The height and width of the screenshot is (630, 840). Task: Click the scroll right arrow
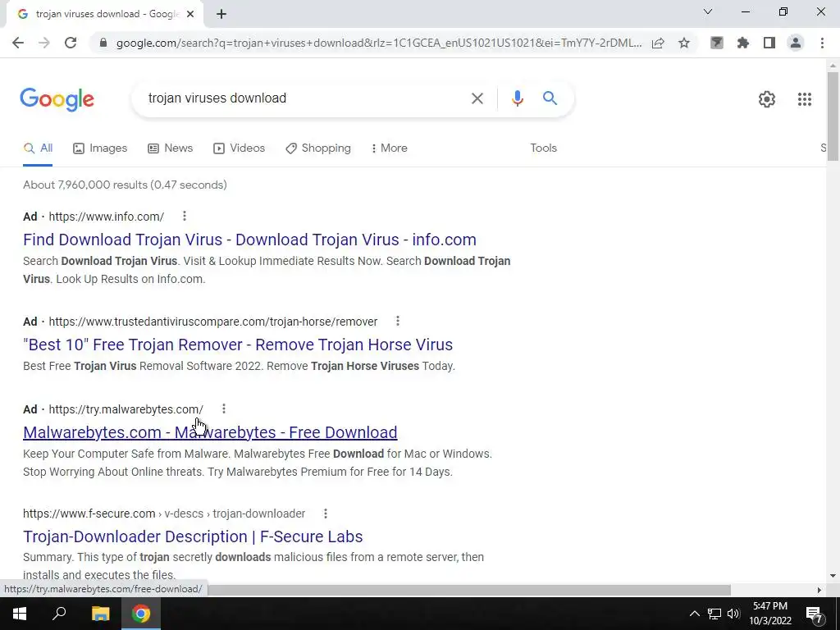coord(819,590)
